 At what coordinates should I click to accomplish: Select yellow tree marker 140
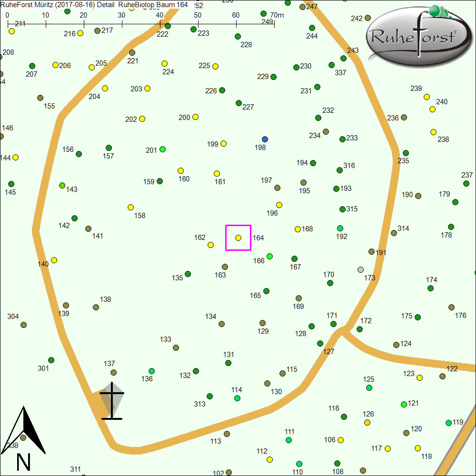[54, 260]
